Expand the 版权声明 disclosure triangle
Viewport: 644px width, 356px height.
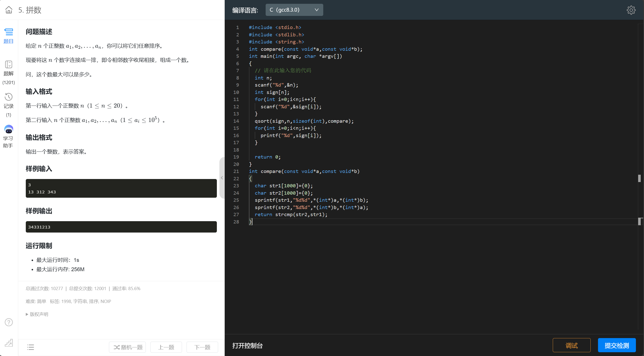pos(27,314)
